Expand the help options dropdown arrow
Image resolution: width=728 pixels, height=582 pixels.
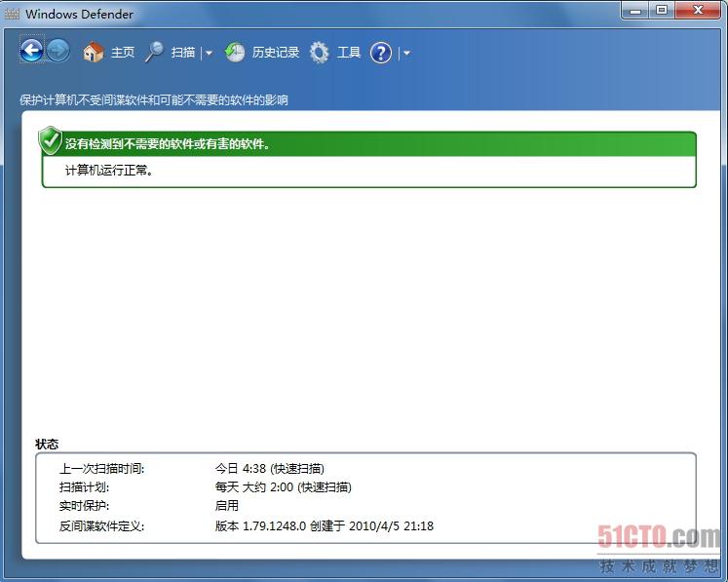406,53
